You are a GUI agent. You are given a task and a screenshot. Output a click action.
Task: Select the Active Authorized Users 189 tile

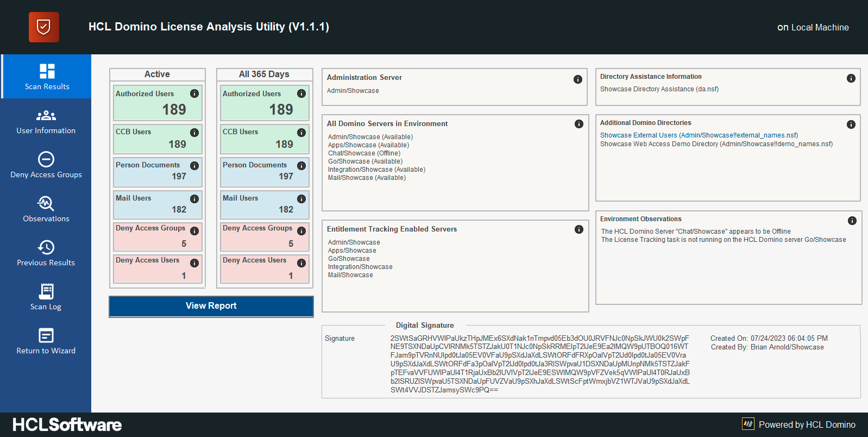coord(158,103)
